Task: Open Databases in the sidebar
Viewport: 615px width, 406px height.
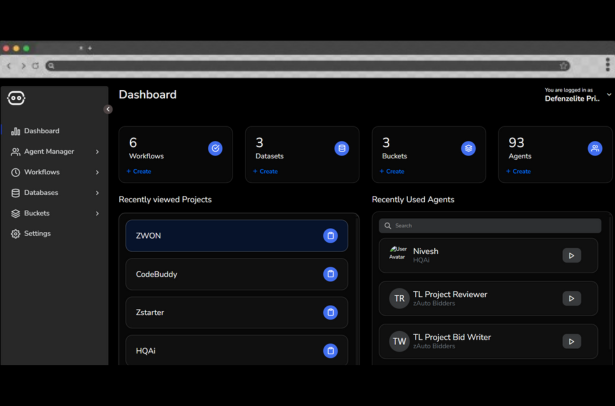Action: [41, 193]
